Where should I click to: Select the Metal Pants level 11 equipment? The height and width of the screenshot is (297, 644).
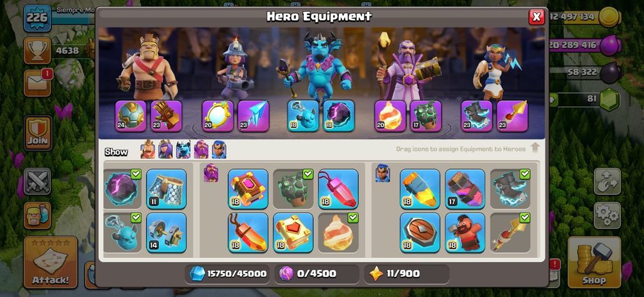coord(167,189)
